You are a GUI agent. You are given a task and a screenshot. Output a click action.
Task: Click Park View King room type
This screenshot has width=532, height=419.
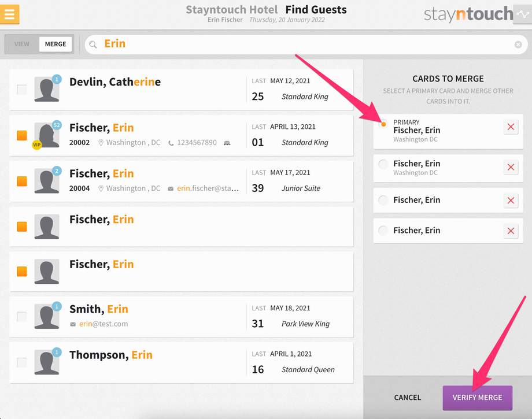pyautogui.click(x=305, y=324)
